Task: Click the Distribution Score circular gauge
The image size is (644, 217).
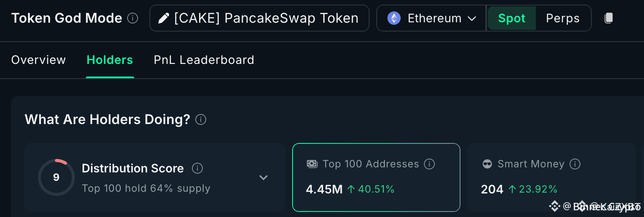Action: (56, 177)
